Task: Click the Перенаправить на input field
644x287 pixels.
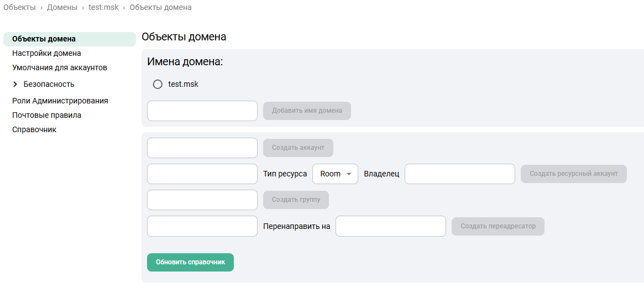Action: tap(390, 226)
